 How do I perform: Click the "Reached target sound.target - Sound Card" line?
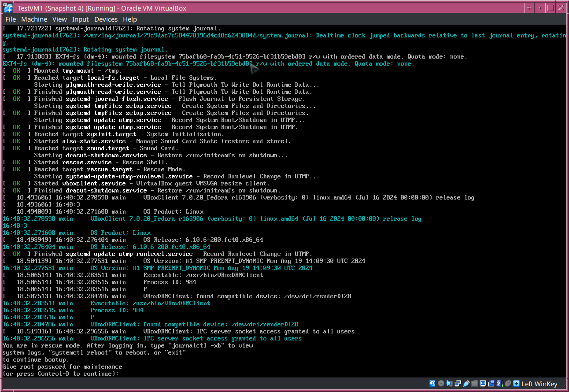(90, 148)
